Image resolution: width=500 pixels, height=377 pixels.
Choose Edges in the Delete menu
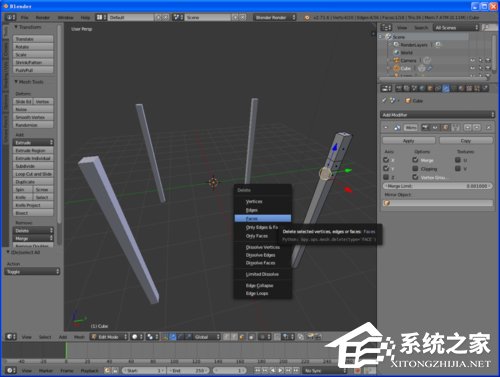[263, 210]
